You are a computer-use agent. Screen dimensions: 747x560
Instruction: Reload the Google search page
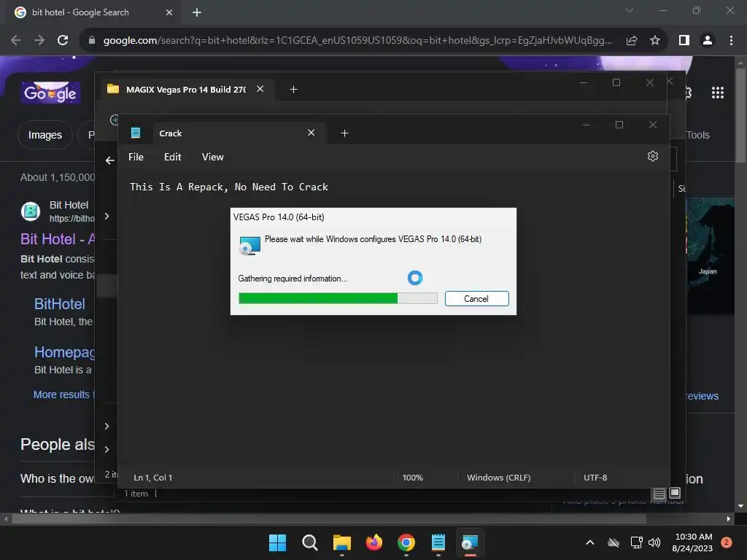[63, 41]
